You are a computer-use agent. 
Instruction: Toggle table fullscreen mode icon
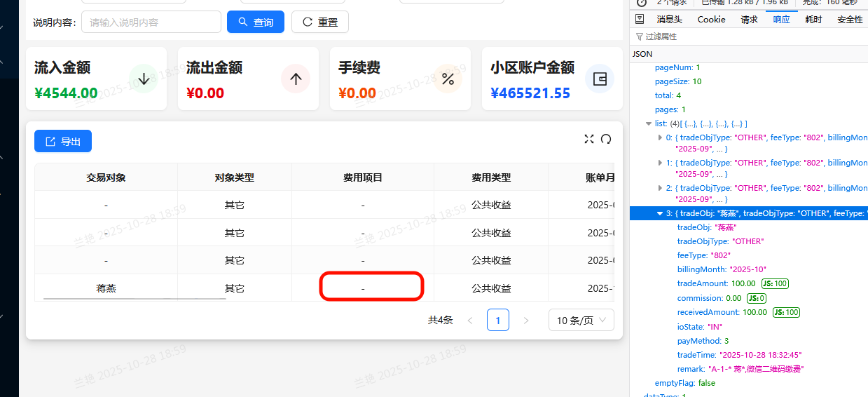tap(589, 139)
